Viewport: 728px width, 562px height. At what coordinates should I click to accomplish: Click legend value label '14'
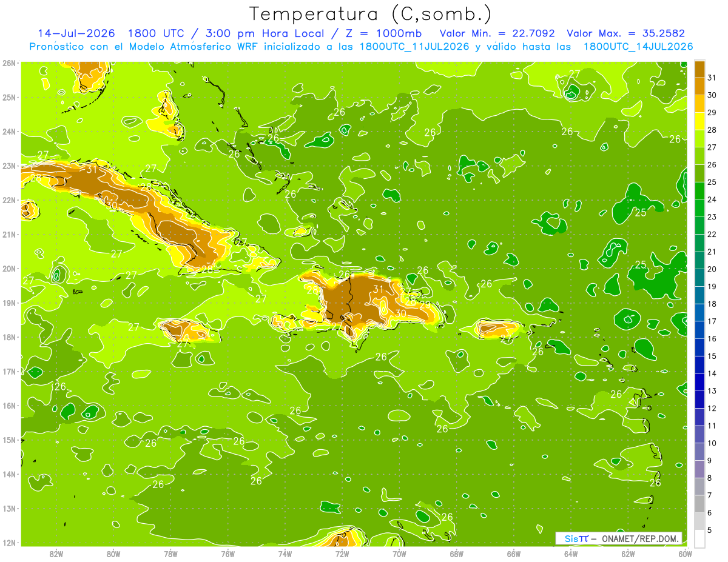(712, 373)
